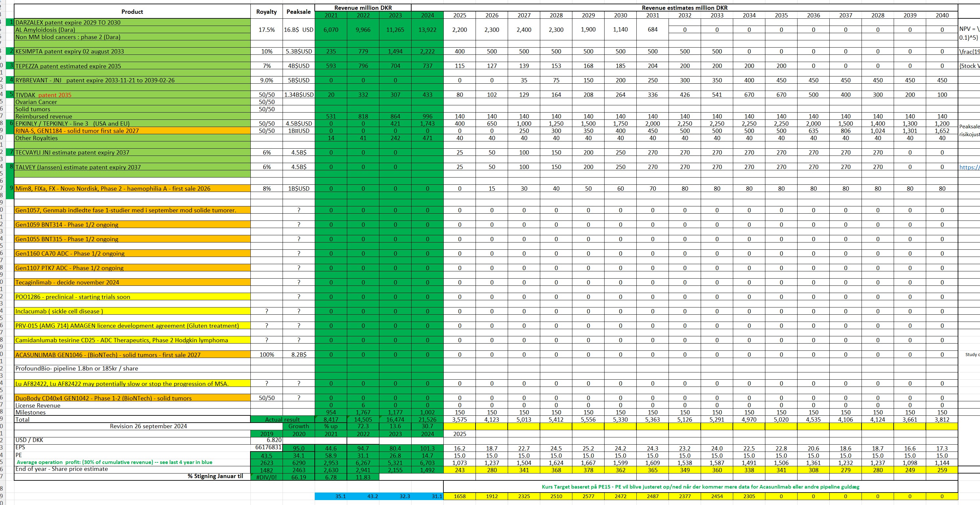
Task: Select the 3,812 total cell
Action: coord(942,419)
